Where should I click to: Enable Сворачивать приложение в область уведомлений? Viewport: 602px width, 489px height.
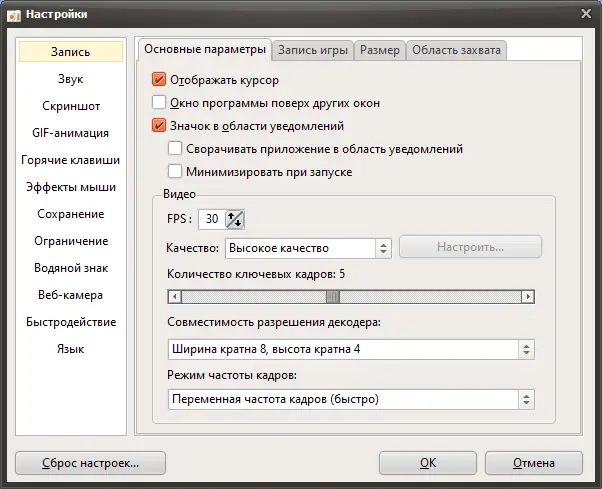point(176,149)
